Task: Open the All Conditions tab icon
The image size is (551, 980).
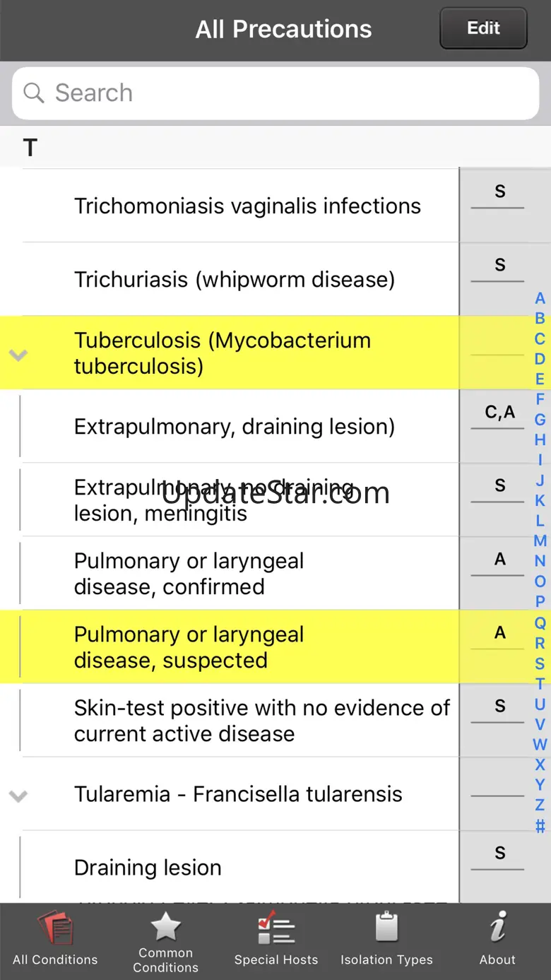Action: pos(55,928)
